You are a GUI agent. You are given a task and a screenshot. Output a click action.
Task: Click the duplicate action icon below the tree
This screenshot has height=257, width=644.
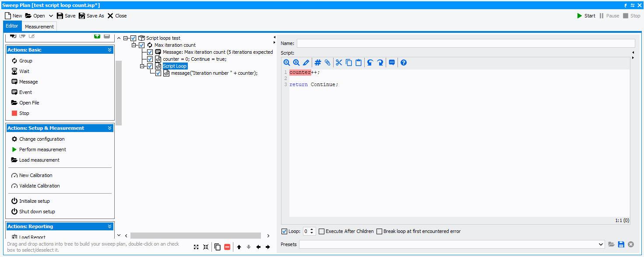[x=218, y=247]
